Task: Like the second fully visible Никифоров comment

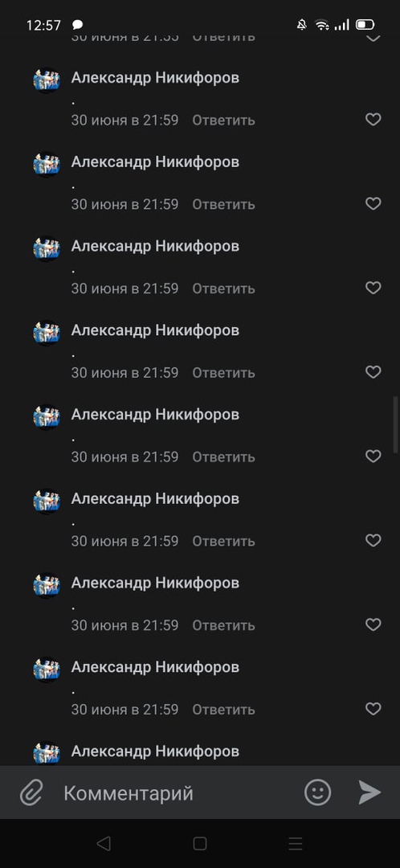Action: [373, 203]
